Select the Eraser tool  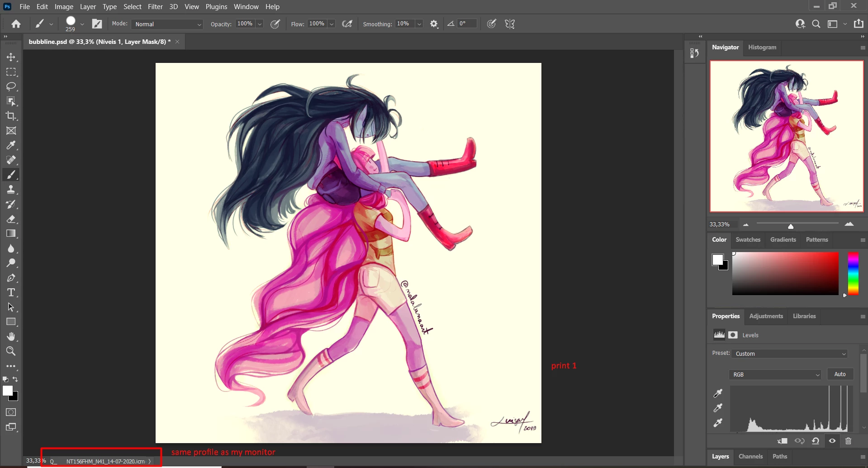pyautogui.click(x=11, y=219)
